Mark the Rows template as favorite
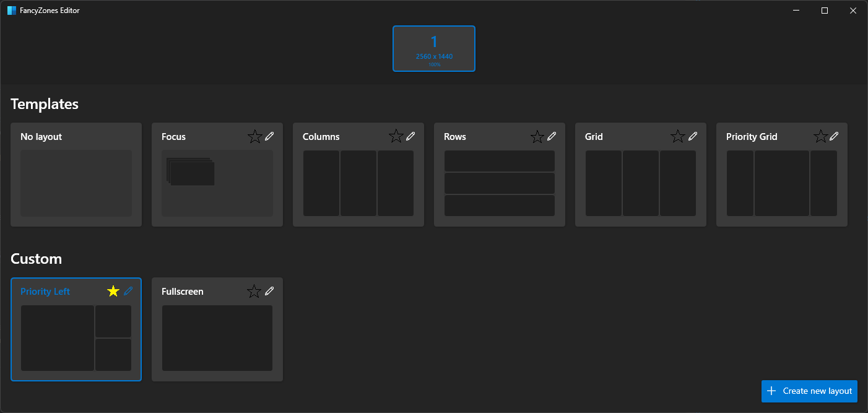The image size is (868, 413). (x=537, y=137)
